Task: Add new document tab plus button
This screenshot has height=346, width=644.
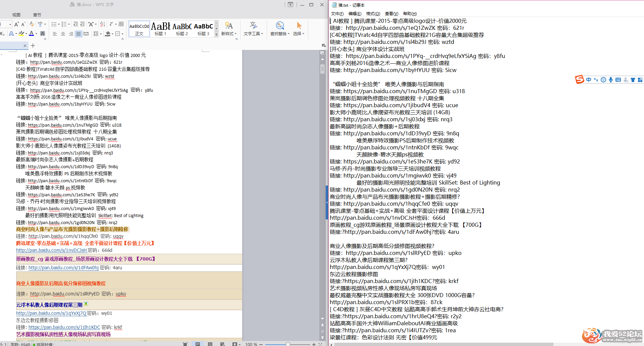Action: (33, 46)
